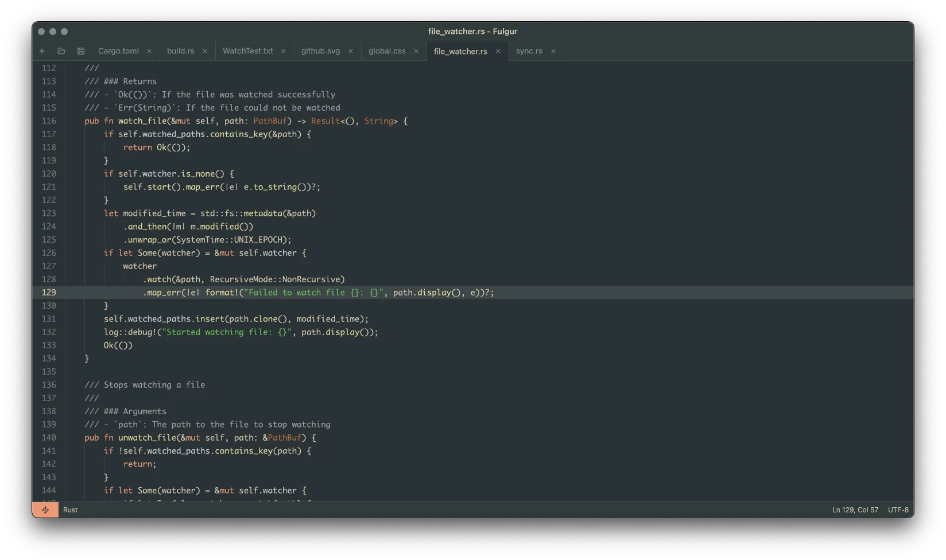Close the global.css tab
This screenshot has height=560, width=946.
(416, 51)
